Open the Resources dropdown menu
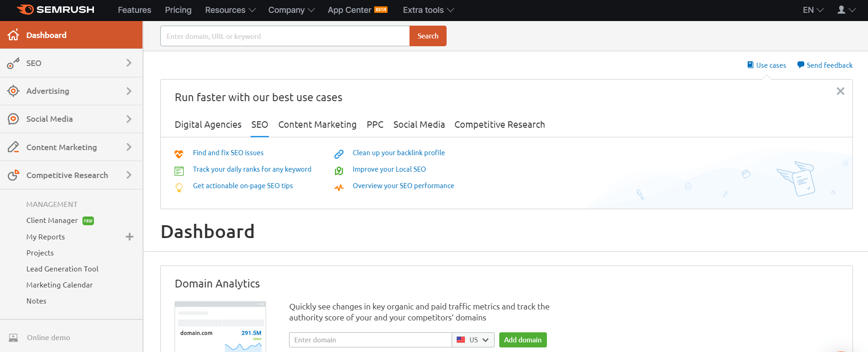This screenshot has height=352, width=868. [x=230, y=10]
